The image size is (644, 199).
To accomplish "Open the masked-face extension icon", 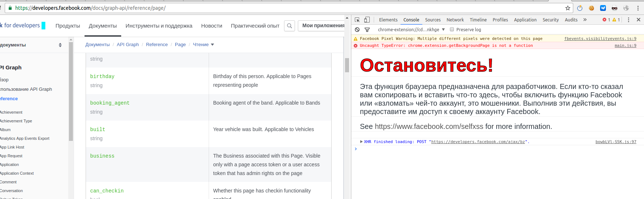I will tap(615, 8).
